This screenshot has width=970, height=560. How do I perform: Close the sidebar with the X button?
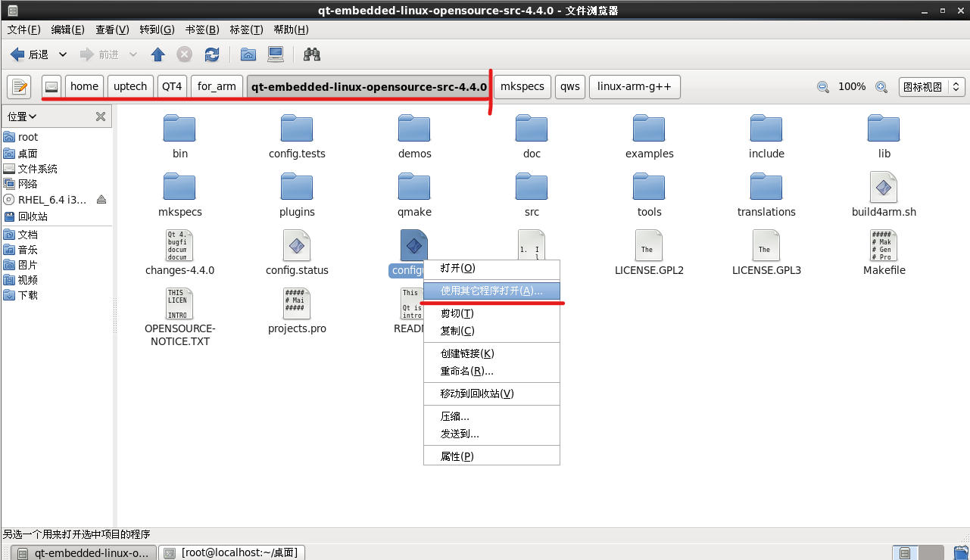[100, 117]
